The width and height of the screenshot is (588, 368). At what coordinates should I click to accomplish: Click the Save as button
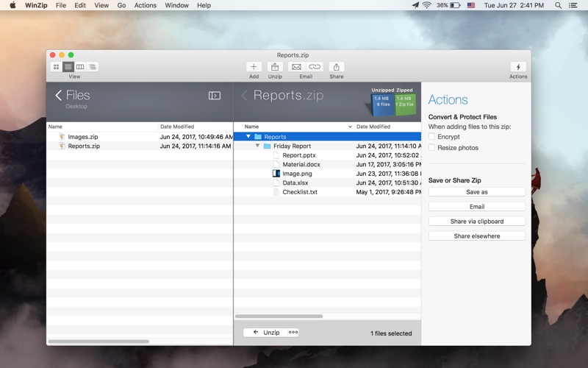[x=476, y=192]
